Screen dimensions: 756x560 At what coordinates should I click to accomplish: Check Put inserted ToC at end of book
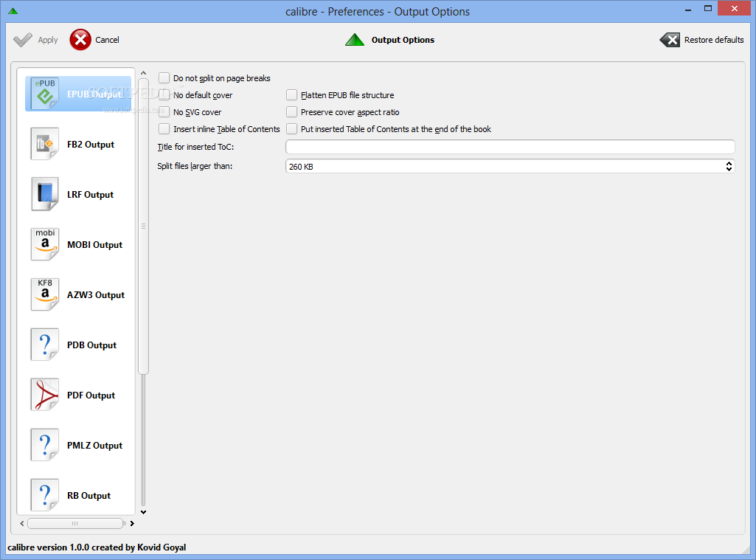[291, 129]
